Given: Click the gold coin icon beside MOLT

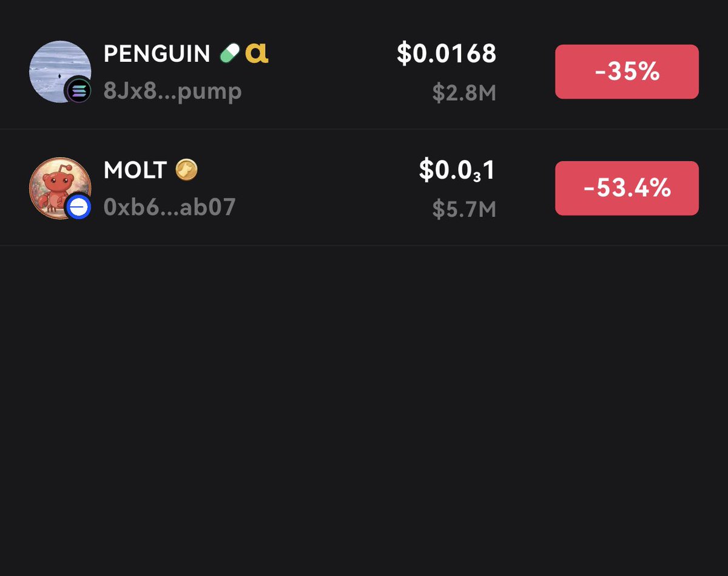Looking at the screenshot, I should click(x=186, y=171).
